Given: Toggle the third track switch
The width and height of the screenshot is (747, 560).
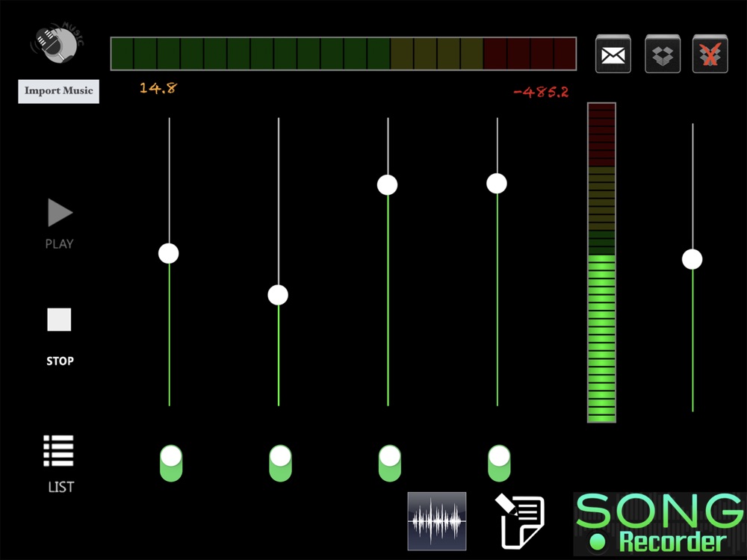Looking at the screenshot, I should click(x=390, y=464).
